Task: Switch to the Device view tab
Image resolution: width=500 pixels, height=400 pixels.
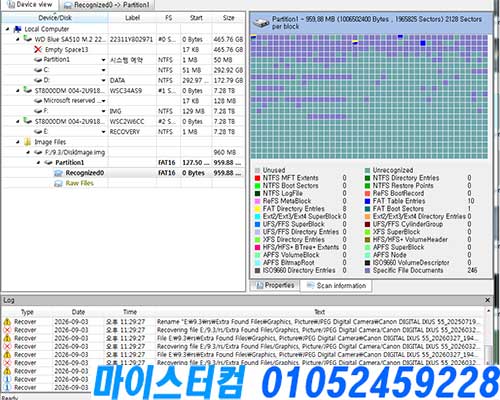Action: (x=30, y=5)
